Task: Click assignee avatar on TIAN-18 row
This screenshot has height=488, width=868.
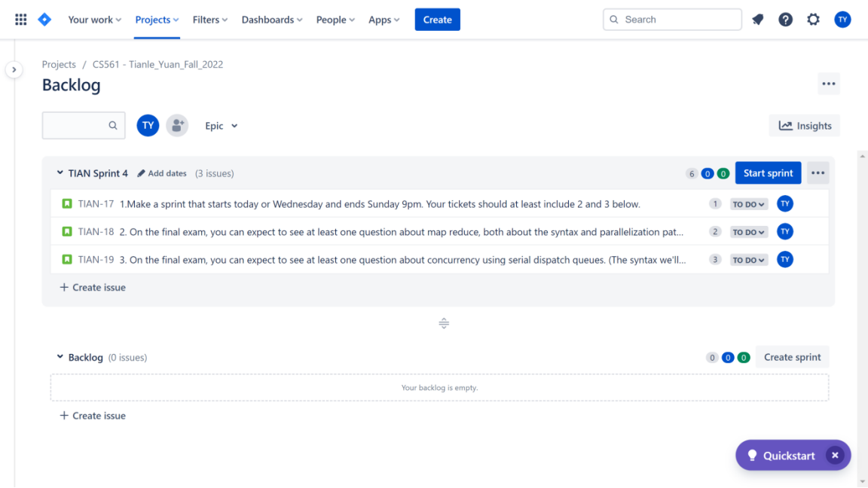Action: tap(785, 231)
